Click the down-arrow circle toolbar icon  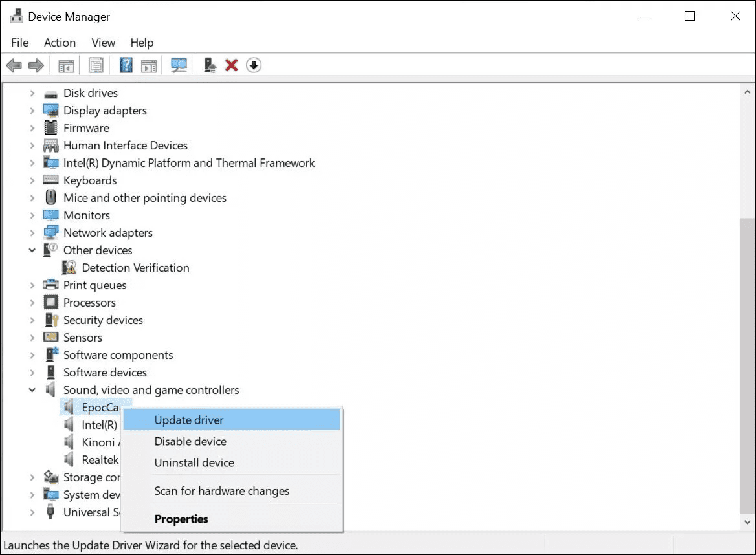[x=254, y=65]
